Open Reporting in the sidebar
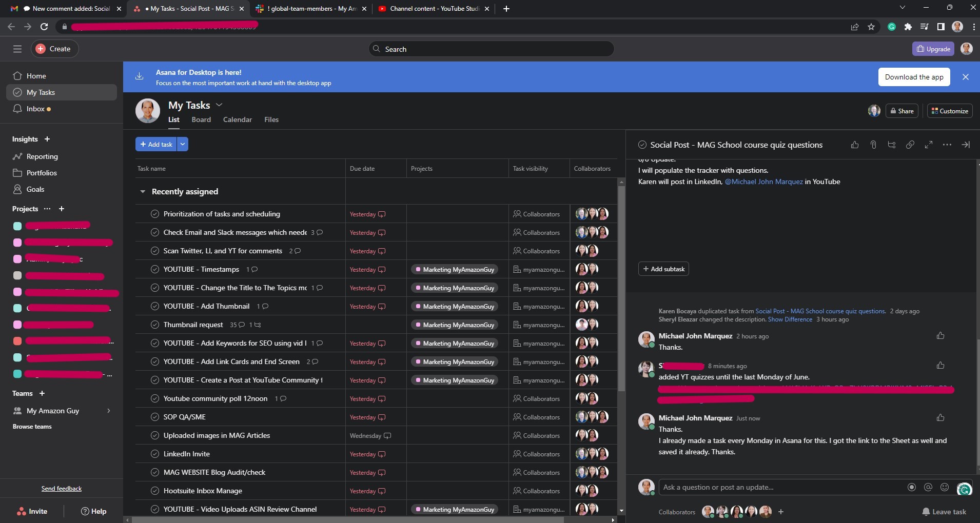Viewport: 980px width, 523px height. click(62, 156)
